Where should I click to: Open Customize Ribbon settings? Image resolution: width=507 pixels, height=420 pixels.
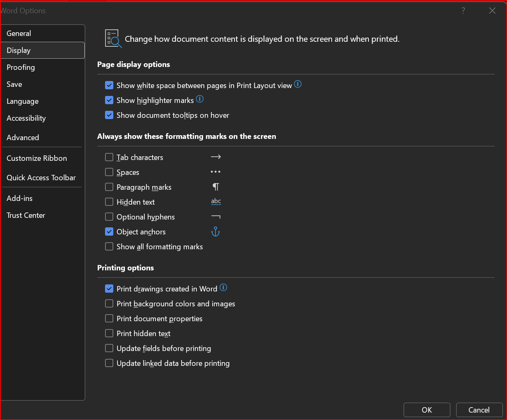[x=43, y=158]
